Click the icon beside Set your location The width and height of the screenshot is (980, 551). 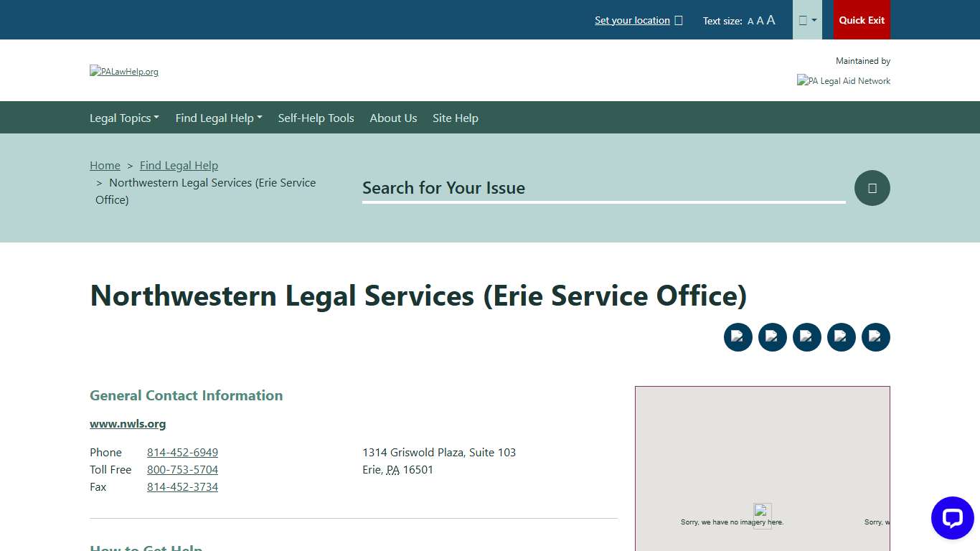(x=678, y=20)
